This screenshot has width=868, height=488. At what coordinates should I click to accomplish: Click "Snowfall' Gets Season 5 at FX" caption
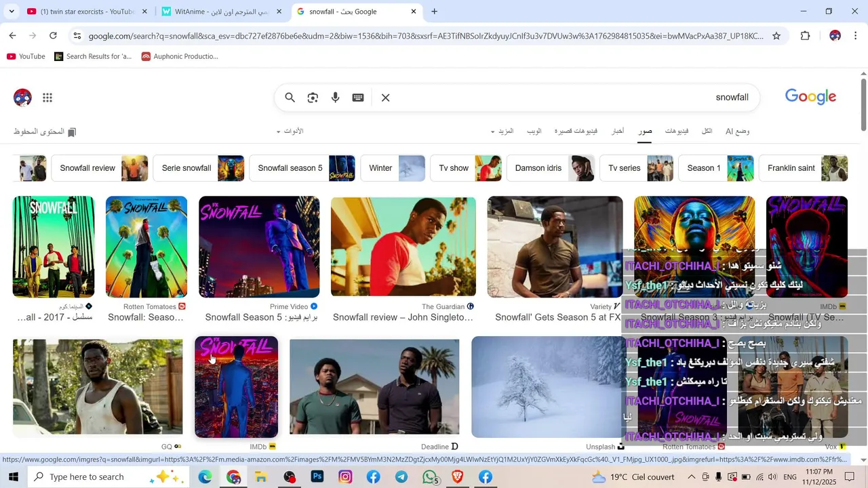point(557,317)
